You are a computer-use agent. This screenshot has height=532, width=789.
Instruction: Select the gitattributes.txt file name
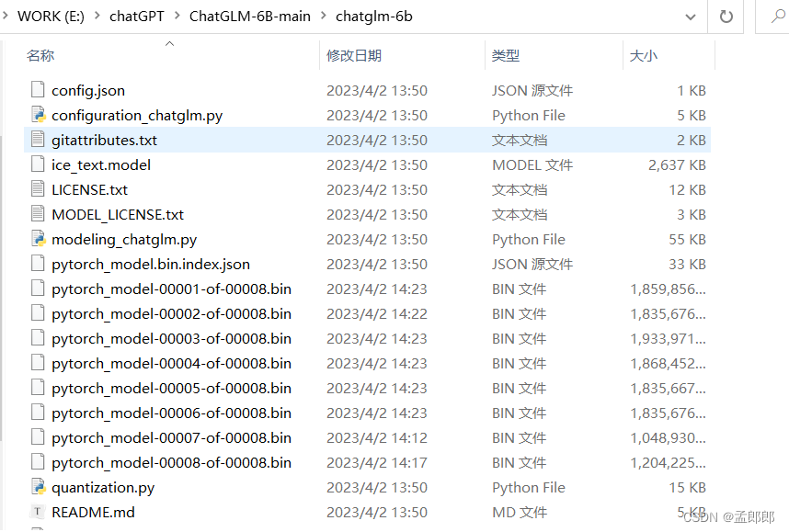tap(104, 140)
